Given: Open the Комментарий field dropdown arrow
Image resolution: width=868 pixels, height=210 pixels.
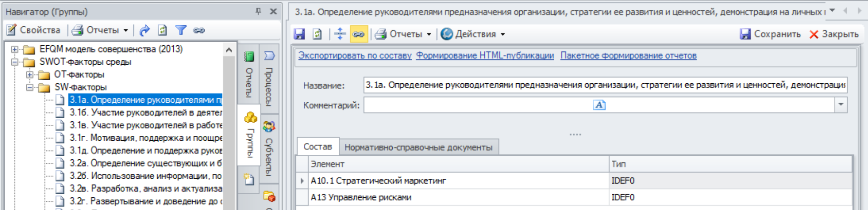Looking at the screenshot, I should [841, 105].
